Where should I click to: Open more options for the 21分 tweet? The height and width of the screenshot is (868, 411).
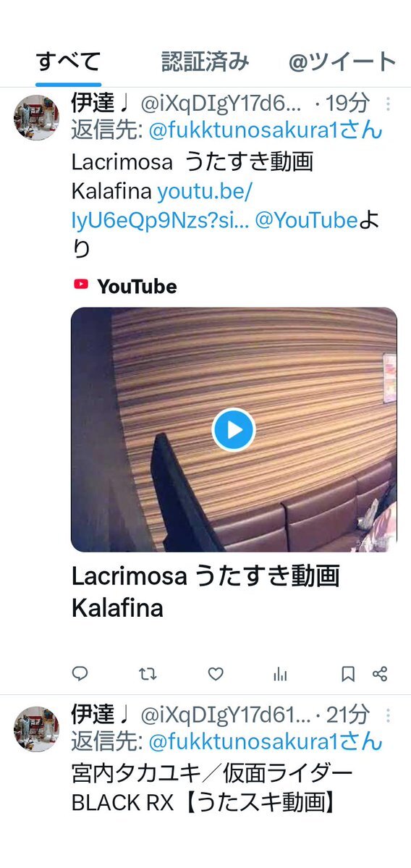[388, 715]
